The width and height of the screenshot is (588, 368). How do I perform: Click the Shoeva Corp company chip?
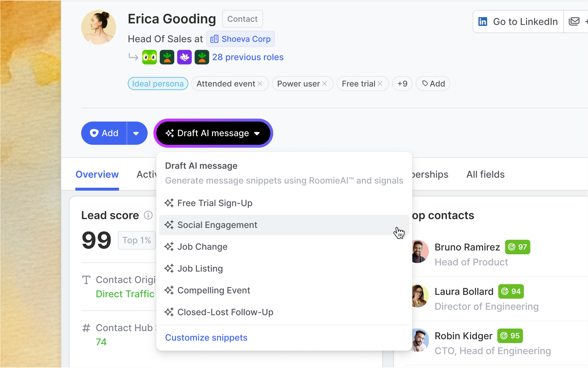tap(241, 39)
